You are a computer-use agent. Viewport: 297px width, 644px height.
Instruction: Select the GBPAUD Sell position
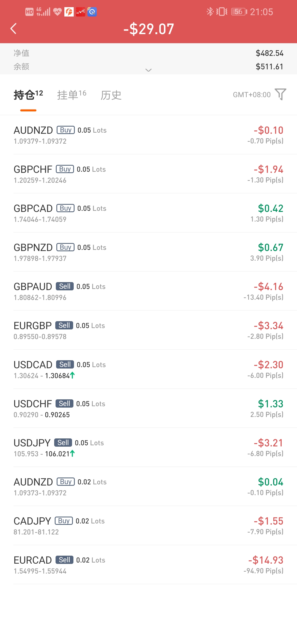pyautogui.click(x=148, y=291)
